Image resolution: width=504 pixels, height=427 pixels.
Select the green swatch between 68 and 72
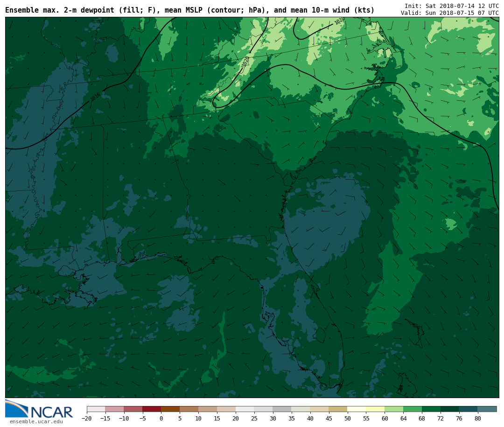[x=431, y=409]
